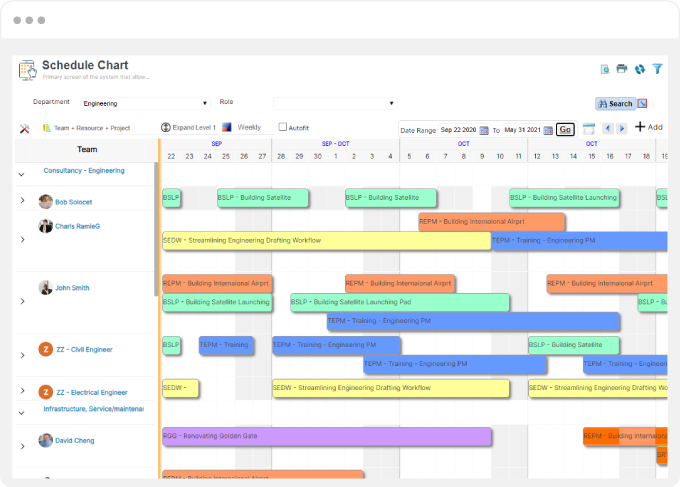Click the Go button

click(565, 129)
